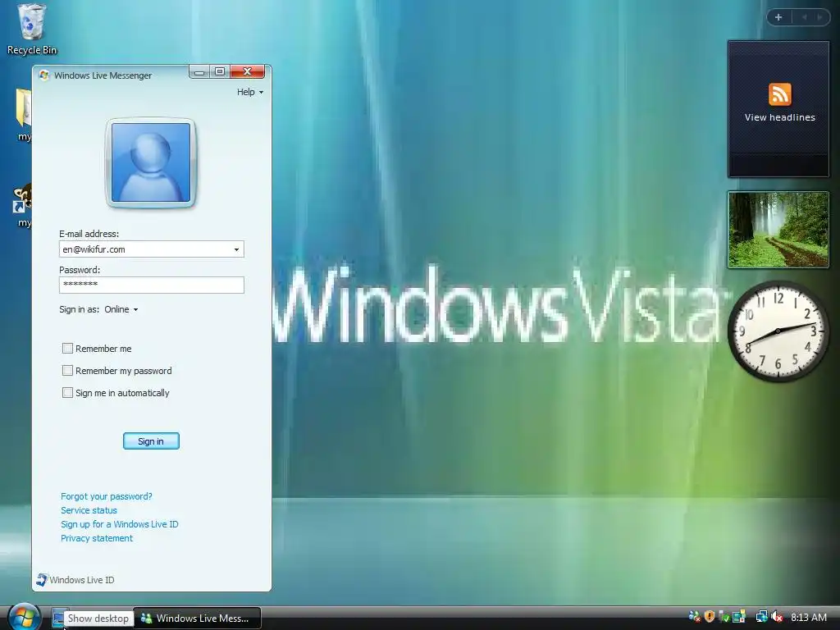Focus the Password input field
Screen dimensions: 840x630
coord(152,285)
